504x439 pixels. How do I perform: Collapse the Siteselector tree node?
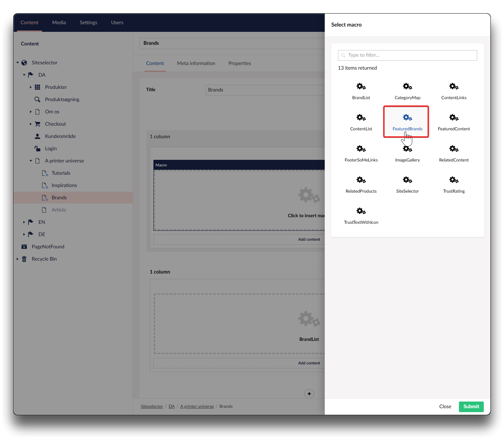18,63
